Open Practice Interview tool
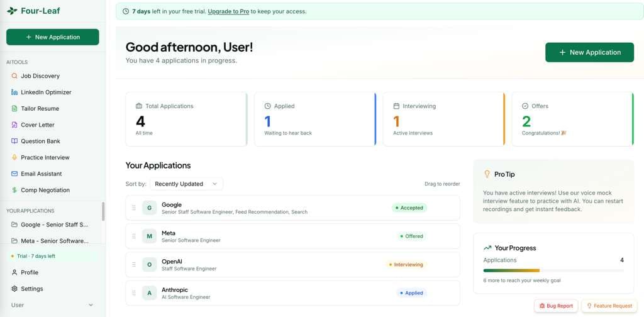The height and width of the screenshot is (317, 644). click(x=53, y=157)
